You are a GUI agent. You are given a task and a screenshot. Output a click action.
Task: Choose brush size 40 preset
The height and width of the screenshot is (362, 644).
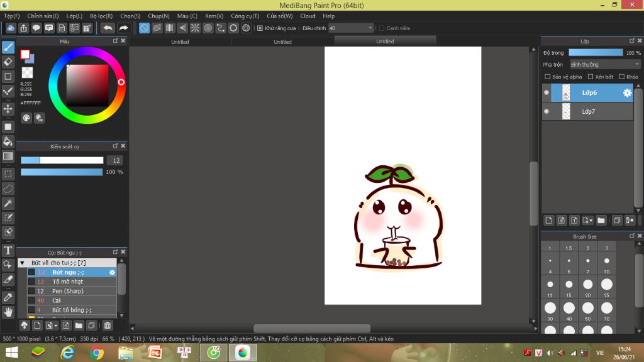click(569, 308)
